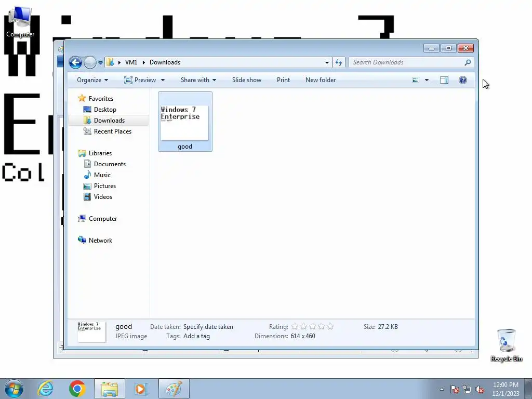Viewport: 532px width, 399px height.
Task: Open the Documents library
Action: [x=110, y=164]
